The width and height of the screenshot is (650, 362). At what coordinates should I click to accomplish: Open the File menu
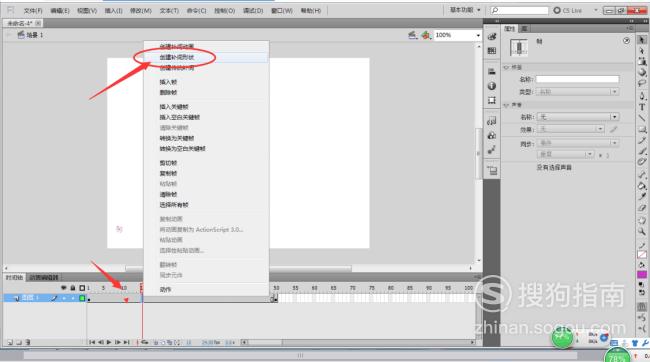pos(33,10)
